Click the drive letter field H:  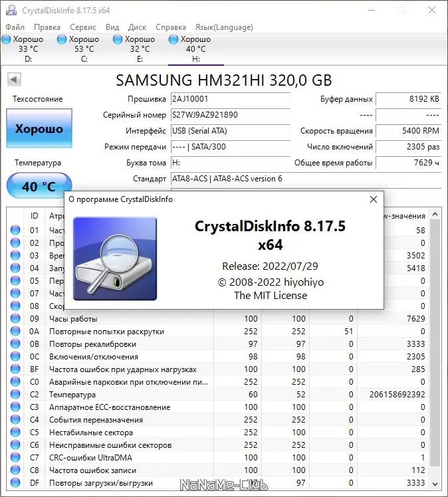pyautogui.click(x=230, y=163)
